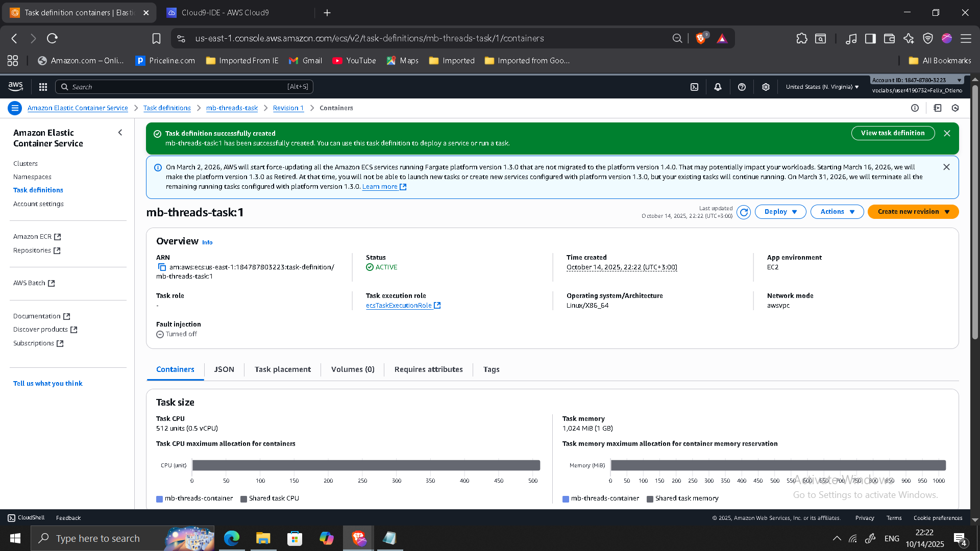Click the page info icon near top right
This screenshot has height=551, width=980.
915,108
